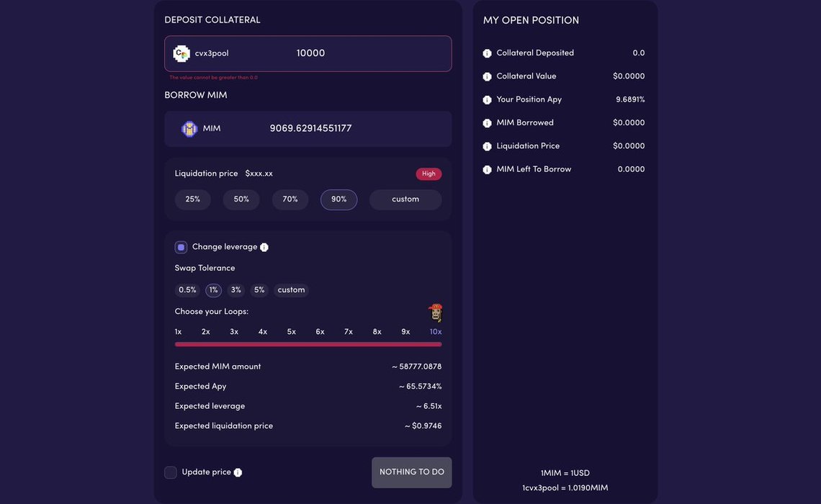Select 25% borrow percentage
The image size is (821, 504).
pos(193,199)
